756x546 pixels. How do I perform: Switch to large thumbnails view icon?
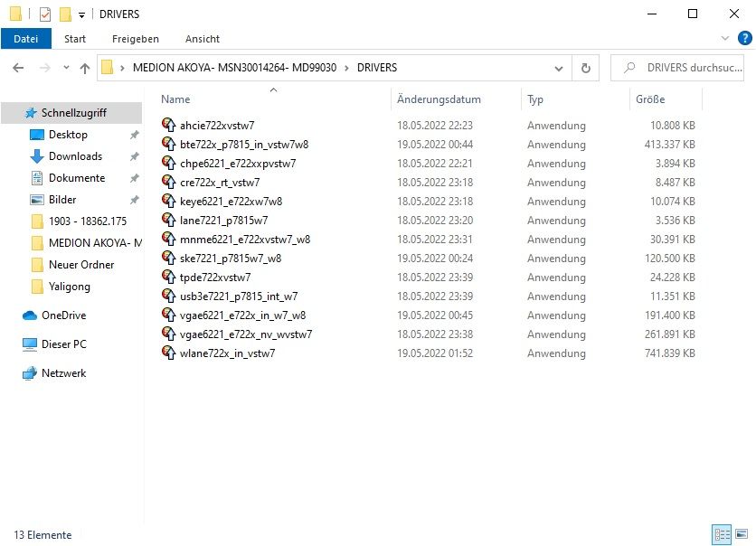(742, 534)
